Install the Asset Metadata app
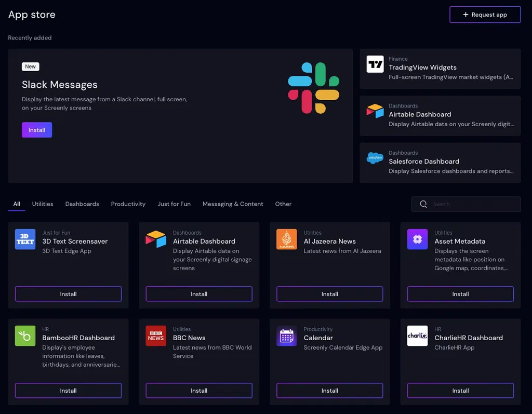 [460, 294]
